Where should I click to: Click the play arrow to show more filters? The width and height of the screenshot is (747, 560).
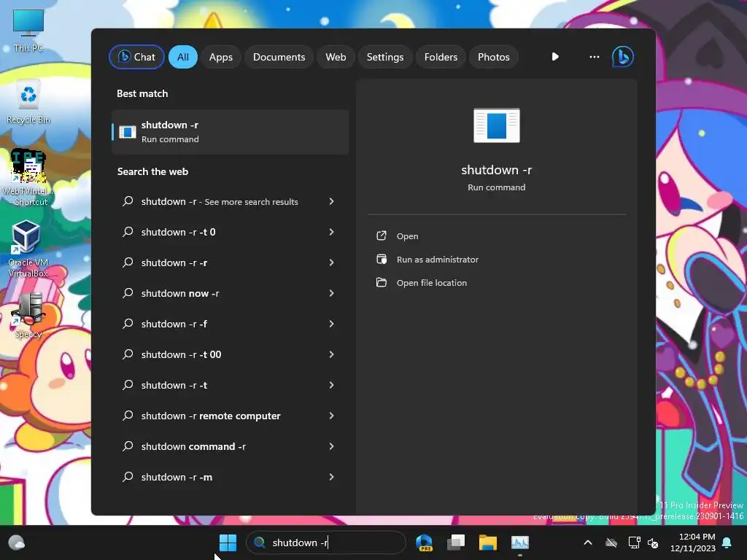(555, 57)
